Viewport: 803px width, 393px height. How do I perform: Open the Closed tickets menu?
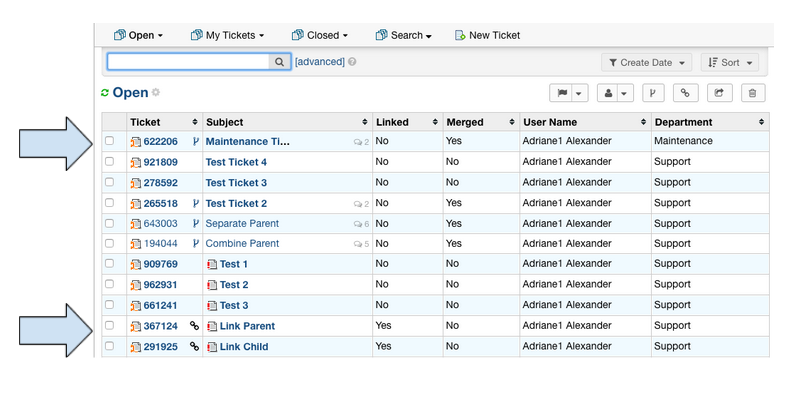320,35
